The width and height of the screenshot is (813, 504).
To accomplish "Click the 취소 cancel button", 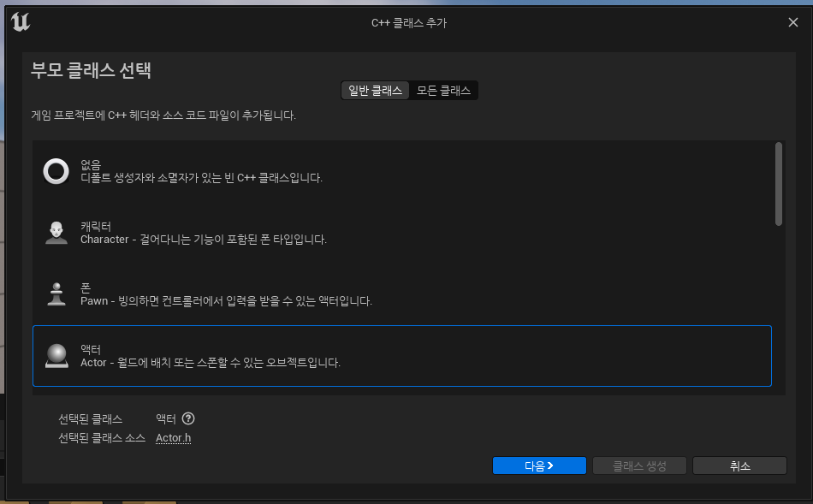I will [740, 465].
